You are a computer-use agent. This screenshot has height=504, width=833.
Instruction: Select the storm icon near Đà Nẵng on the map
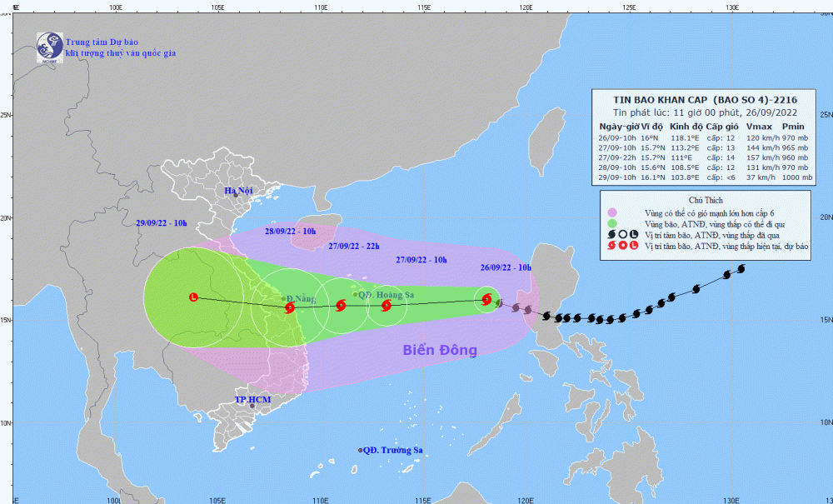[289, 307]
